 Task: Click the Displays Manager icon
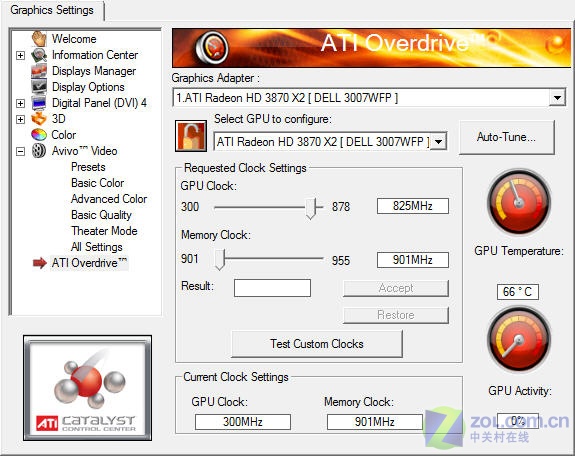point(39,71)
